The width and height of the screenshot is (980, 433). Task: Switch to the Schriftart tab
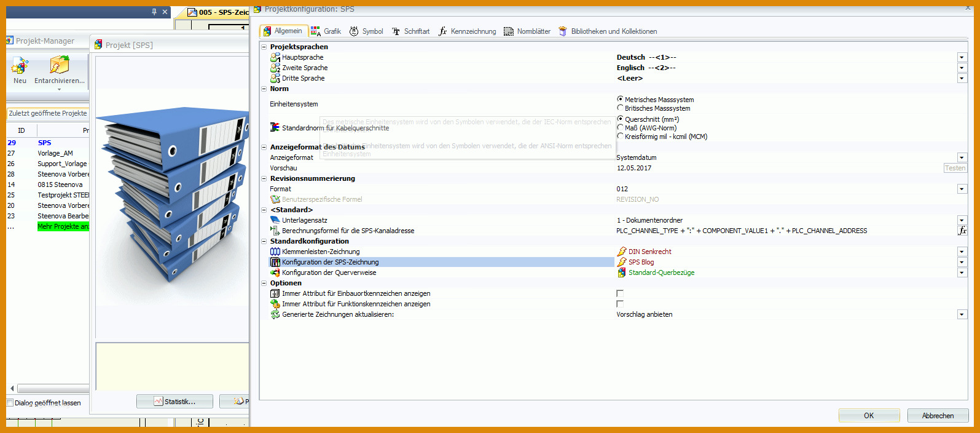pyautogui.click(x=410, y=31)
